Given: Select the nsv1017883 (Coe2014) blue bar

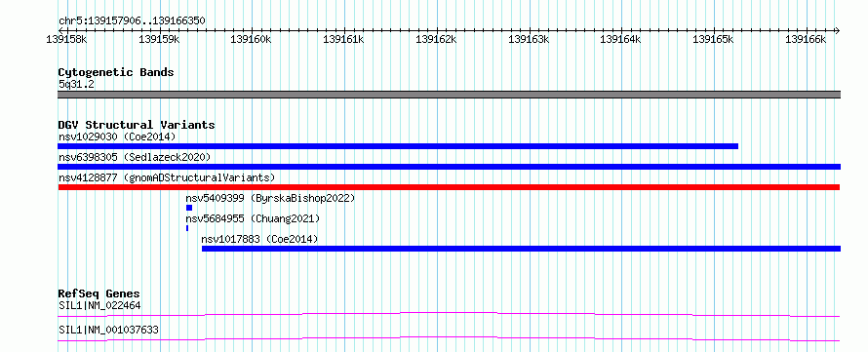Looking at the screenshot, I should point(521,249).
